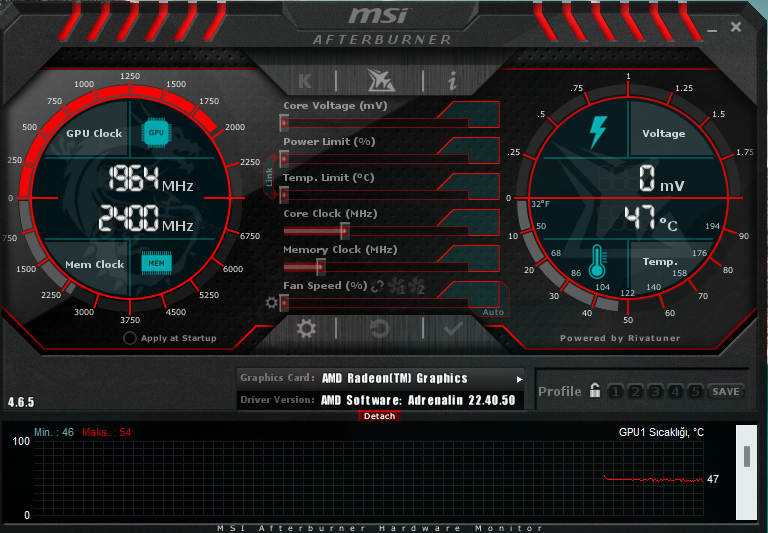
Task: Click the Power Limit slider handle
Action: (284, 159)
